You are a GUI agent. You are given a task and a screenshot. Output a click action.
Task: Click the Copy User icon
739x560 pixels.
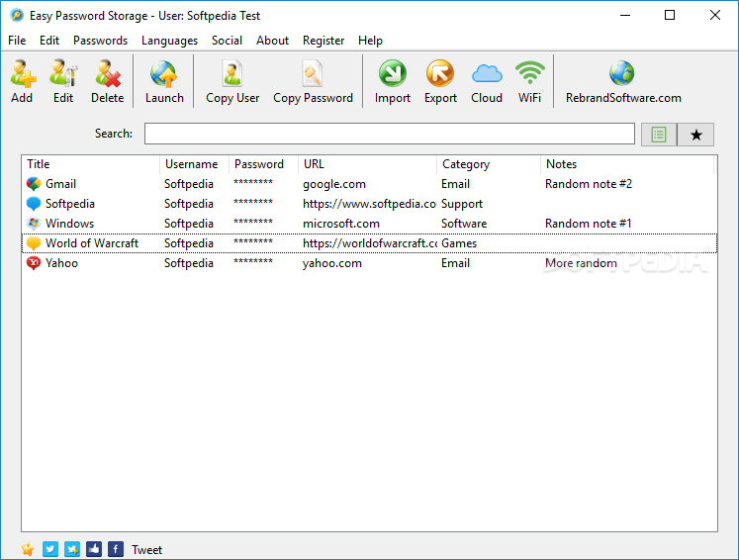point(232,81)
